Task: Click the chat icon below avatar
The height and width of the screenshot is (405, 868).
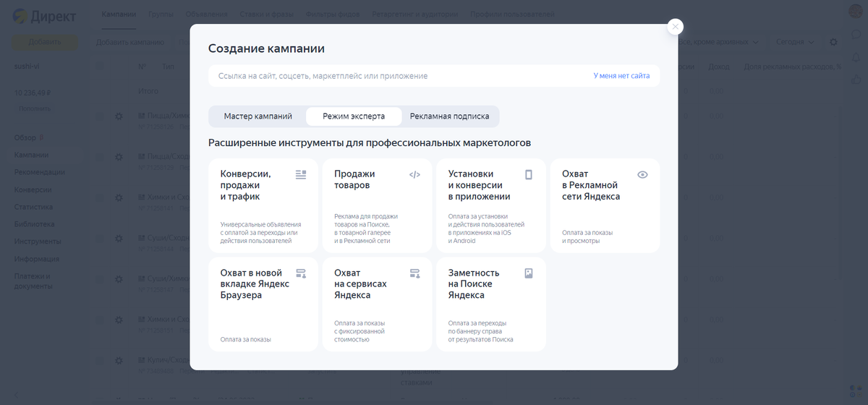Action: click(856, 35)
